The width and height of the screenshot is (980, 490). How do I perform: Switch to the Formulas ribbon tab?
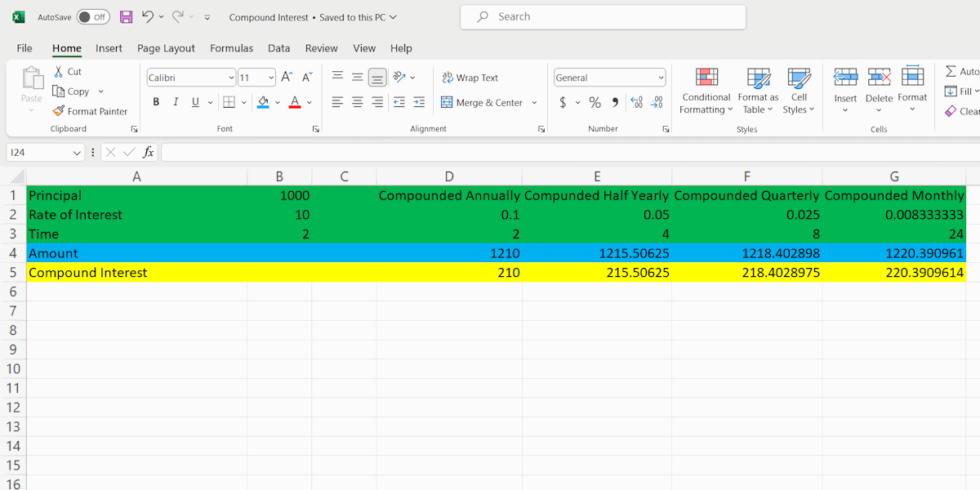point(231,48)
